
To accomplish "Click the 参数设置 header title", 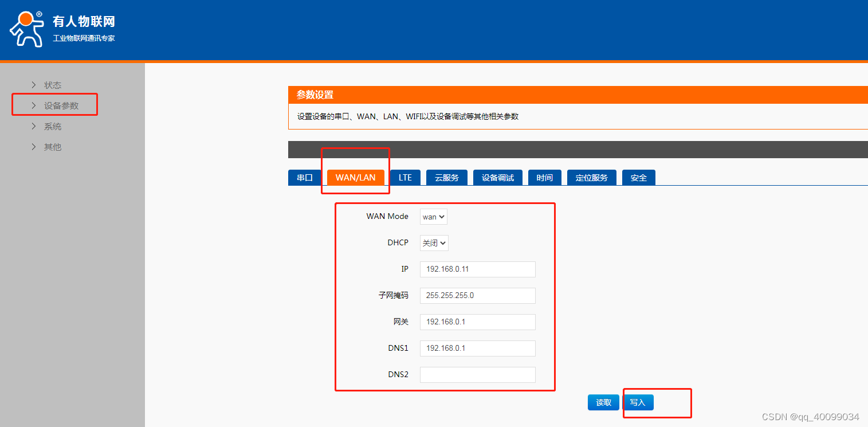I will coord(315,95).
